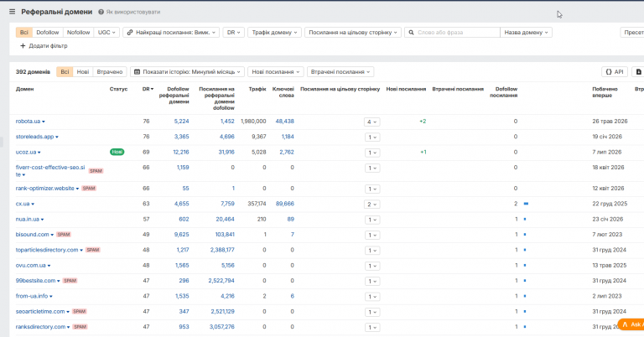Switch to the Нові domains tab
The width and height of the screenshot is (644, 337).
[x=83, y=72]
